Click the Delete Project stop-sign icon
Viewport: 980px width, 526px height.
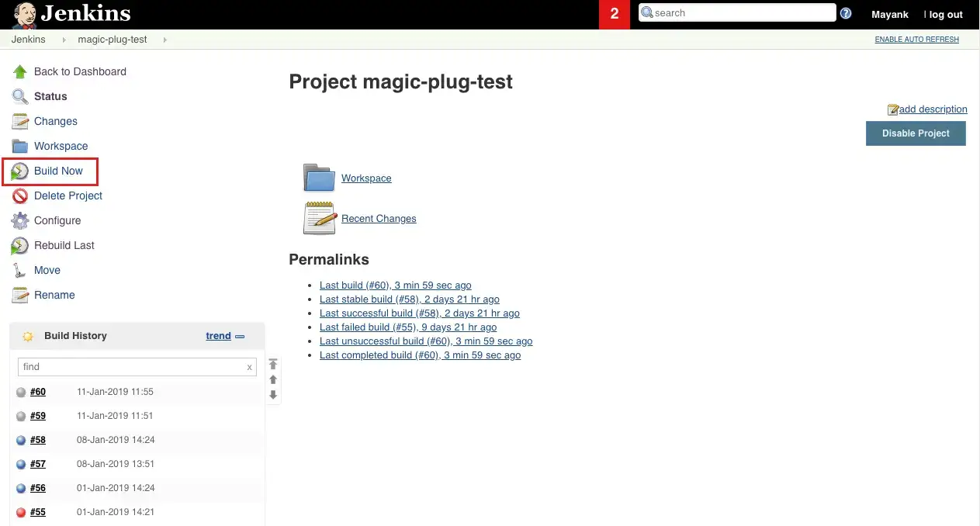(x=19, y=196)
